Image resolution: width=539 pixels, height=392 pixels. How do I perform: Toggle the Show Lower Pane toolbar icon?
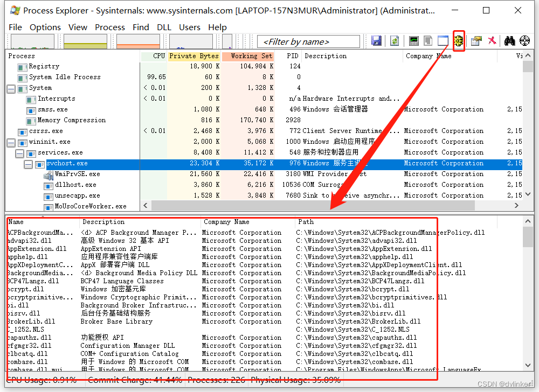(x=443, y=41)
